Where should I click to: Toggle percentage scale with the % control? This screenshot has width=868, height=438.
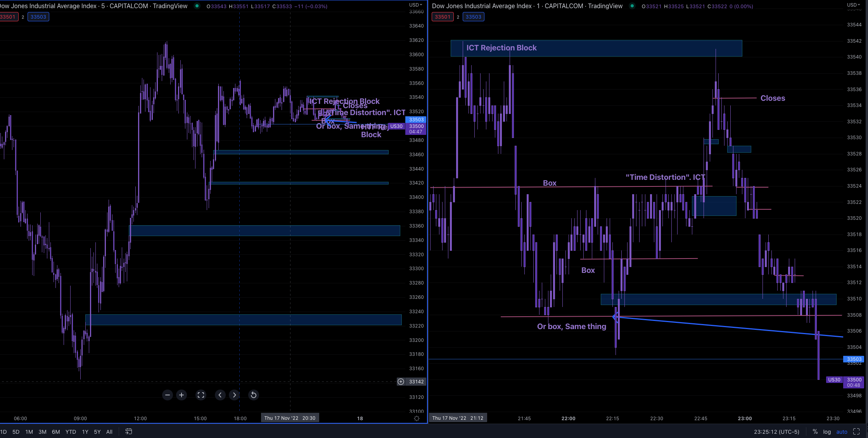(815, 431)
